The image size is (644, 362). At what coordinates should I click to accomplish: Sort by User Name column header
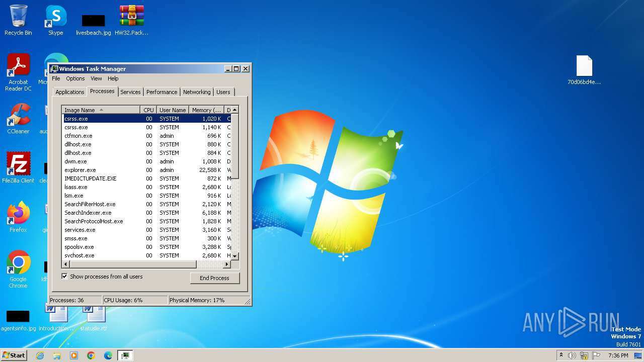[x=173, y=110]
